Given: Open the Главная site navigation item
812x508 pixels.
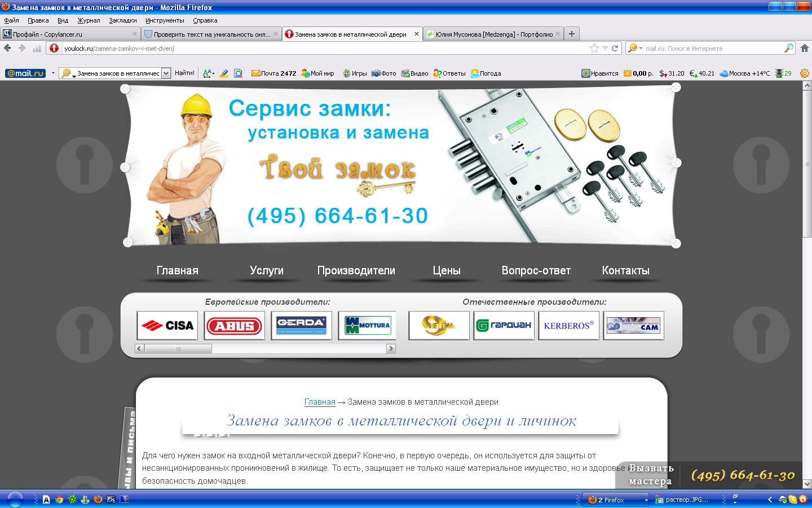Looking at the screenshot, I should tap(178, 270).
